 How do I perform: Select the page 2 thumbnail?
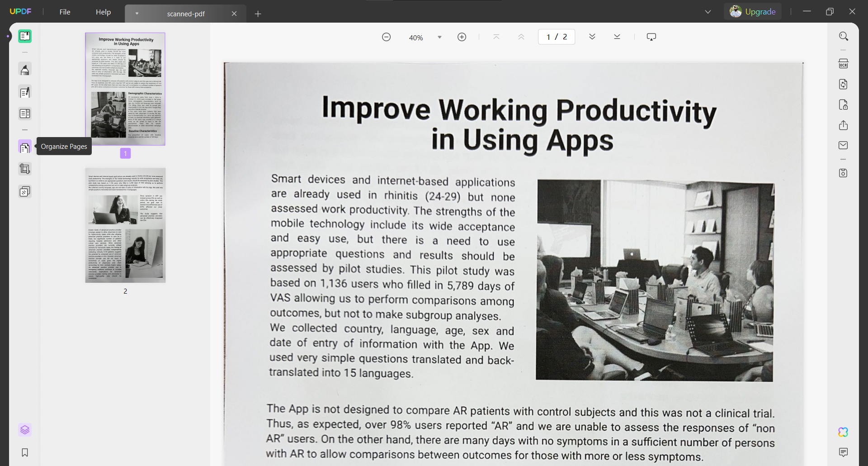coord(125,225)
